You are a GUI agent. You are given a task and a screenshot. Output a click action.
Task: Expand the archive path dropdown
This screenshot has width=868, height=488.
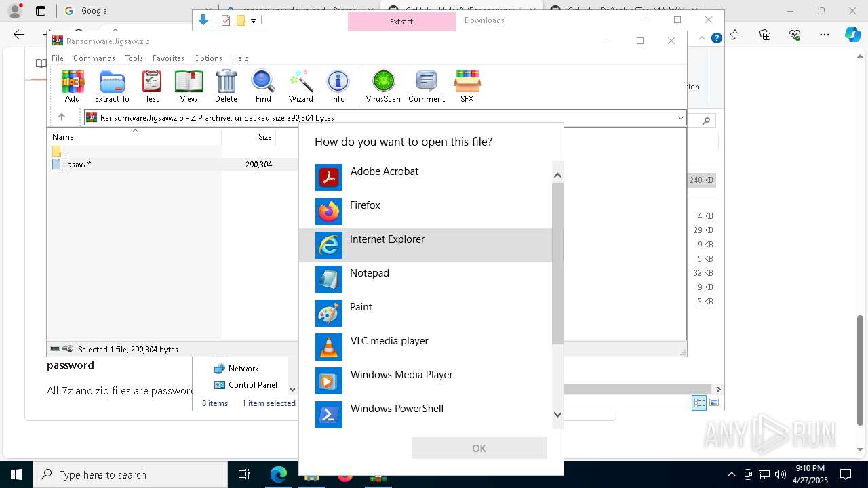pyautogui.click(x=680, y=118)
